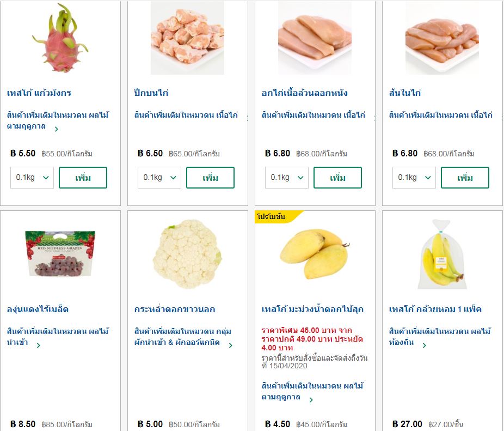504x431 pixels.
Task: Add อกไก่เนื้อล้วนลอกหนัง using เพิ่ม button
Action: (x=337, y=178)
